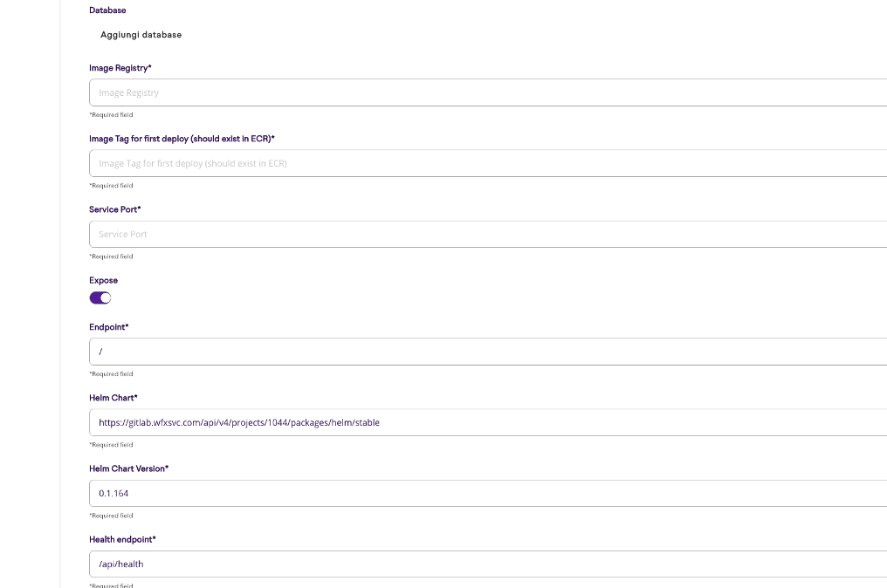887x588 pixels.
Task: Click the Helm Chart label
Action: [x=113, y=397]
